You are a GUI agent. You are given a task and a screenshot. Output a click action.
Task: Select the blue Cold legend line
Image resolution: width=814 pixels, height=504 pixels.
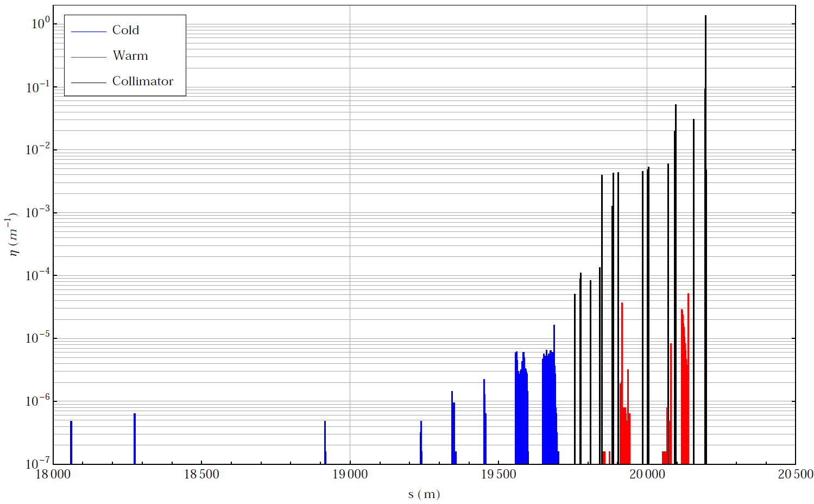[x=89, y=31]
